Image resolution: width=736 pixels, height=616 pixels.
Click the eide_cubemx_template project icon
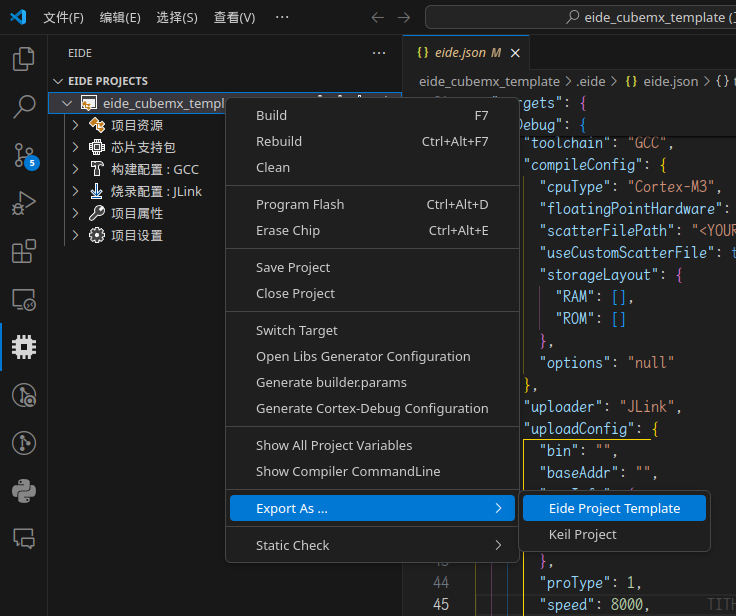coord(89,103)
